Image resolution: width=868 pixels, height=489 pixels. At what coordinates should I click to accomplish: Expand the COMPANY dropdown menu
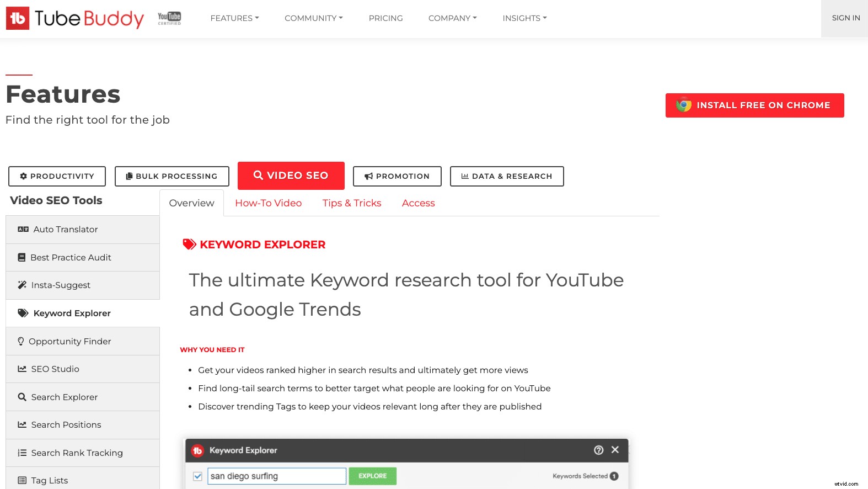pos(452,18)
